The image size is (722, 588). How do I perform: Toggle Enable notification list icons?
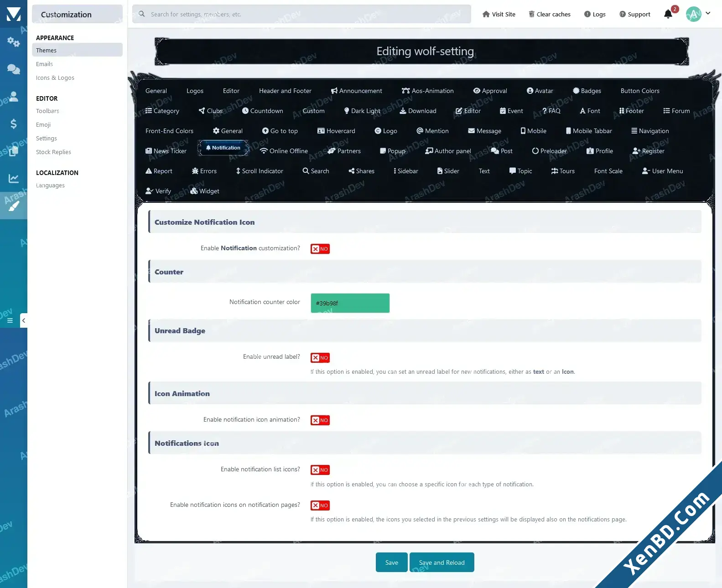[x=320, y=470]
